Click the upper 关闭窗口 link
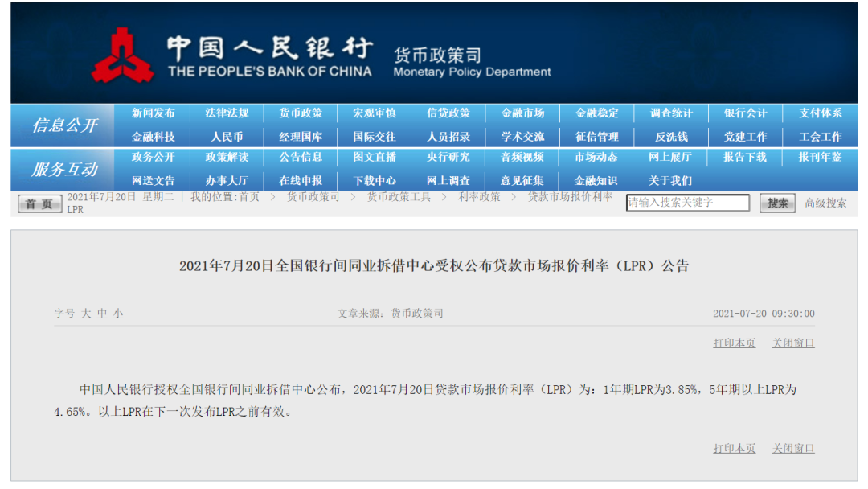The width and height of the screenshot is (868, 489). [793, 343]
